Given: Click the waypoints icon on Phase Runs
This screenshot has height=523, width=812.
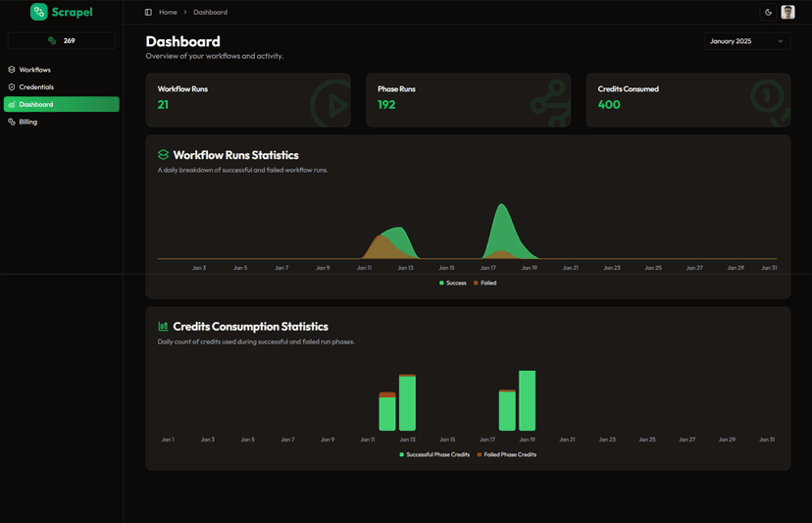Looking at the screenshot, I should [551, 104].
